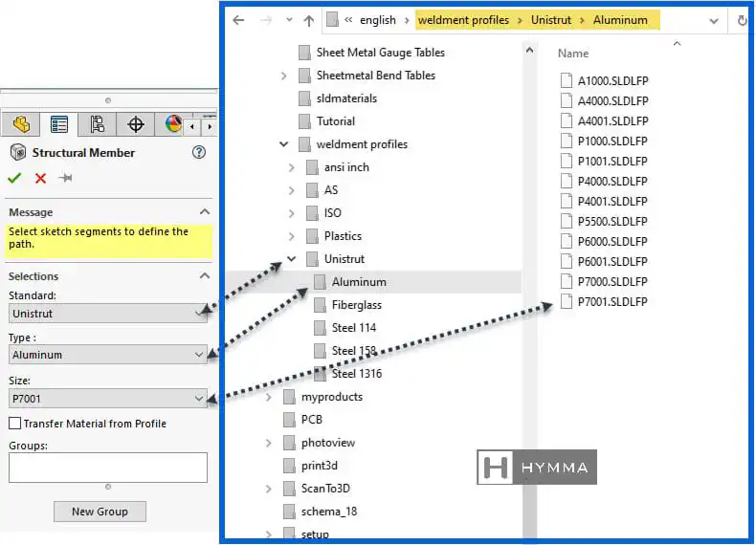Expand the ansi inch folder

click(x=292, y=167)
